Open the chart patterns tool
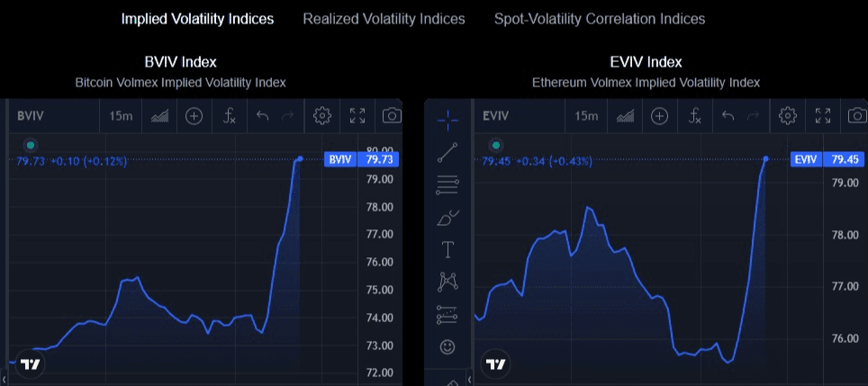Screen dimensions: 868x386 click(448, 282)
